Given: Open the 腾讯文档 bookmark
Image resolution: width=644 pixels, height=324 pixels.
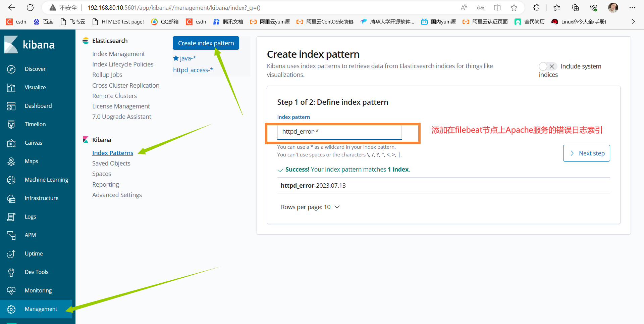Looking at the screenshot, I should [x=228, y=22].
